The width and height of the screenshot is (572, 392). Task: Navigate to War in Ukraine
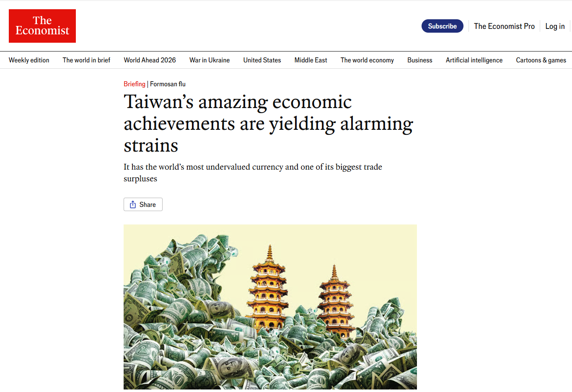(x=210, y=60)
